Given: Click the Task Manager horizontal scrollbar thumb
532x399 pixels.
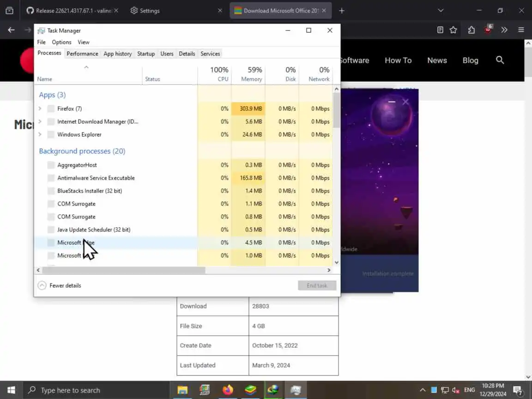Looking at the screenshot, I should pos(124,270).
